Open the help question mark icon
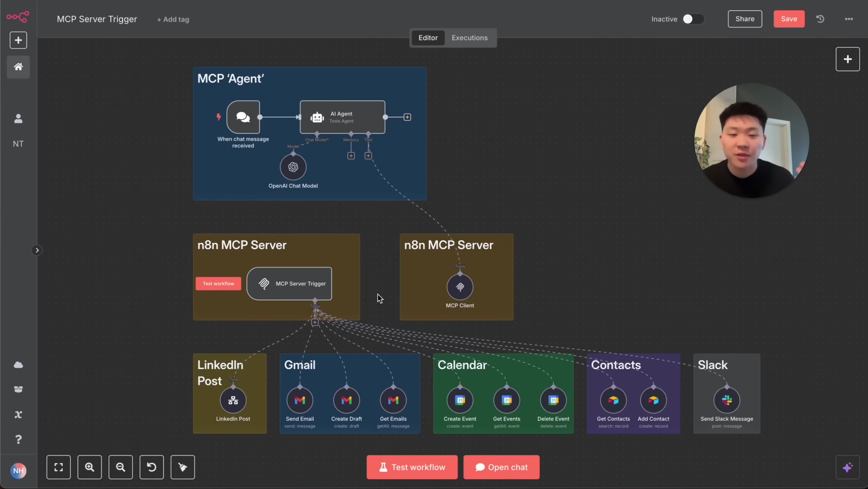 18,439
